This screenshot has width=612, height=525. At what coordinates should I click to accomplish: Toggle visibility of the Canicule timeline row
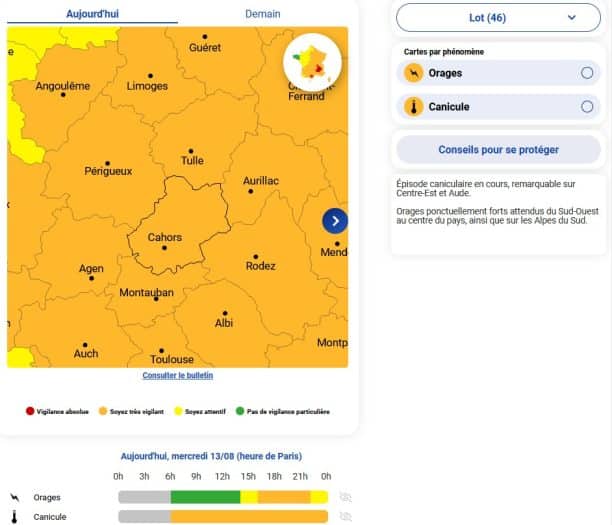[x=345, y=517]
